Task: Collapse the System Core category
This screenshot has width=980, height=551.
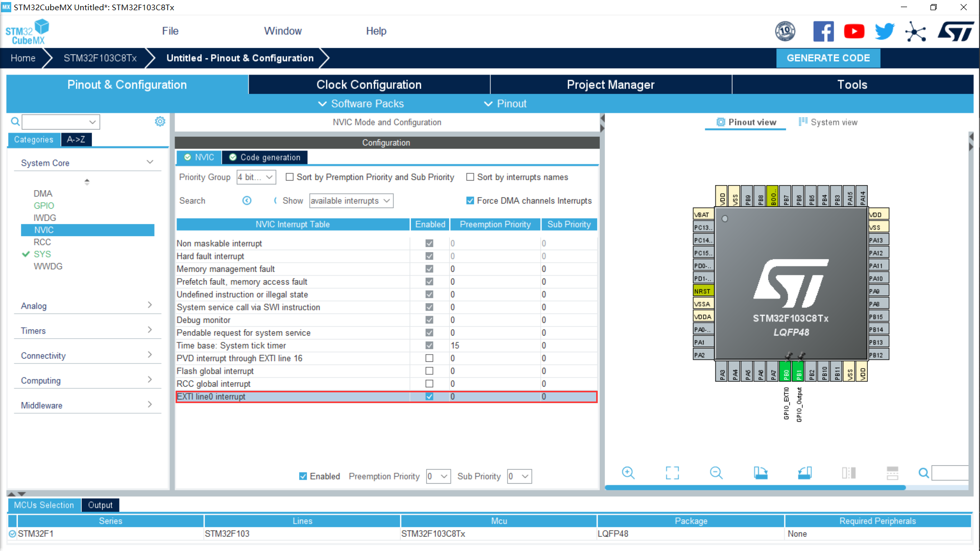Action: pos(150,162)
